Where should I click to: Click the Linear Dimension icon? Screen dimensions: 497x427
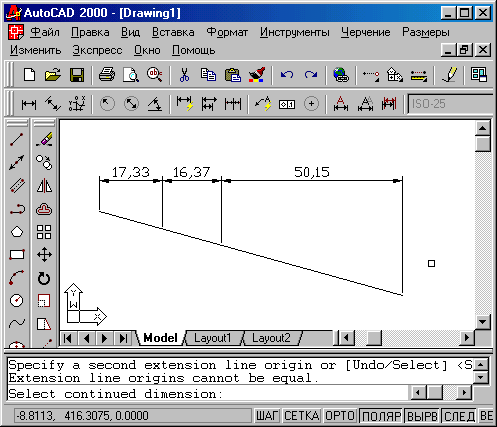29,104
